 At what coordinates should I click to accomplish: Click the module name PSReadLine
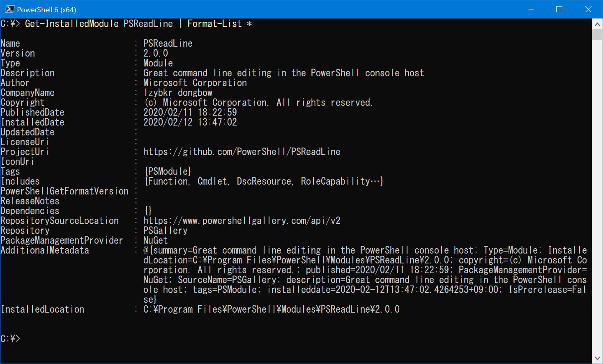click(168, 43)
